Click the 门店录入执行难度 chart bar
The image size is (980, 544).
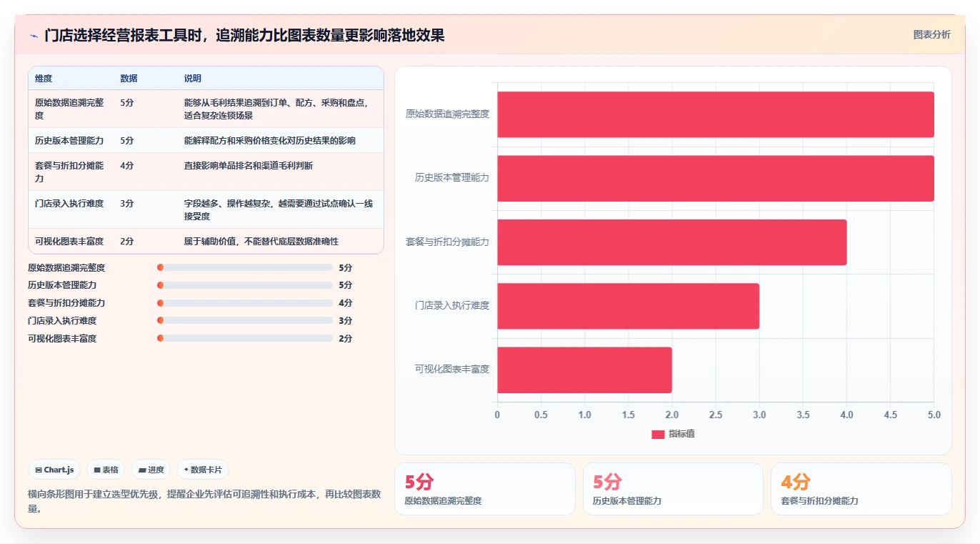(x=629, y=306)
